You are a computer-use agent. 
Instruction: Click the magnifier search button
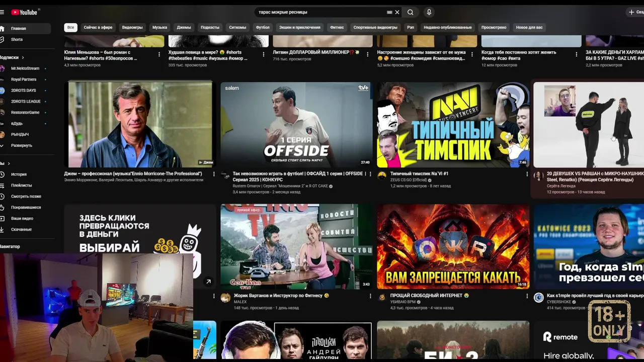pyautogui.click(x=411, y=12)
